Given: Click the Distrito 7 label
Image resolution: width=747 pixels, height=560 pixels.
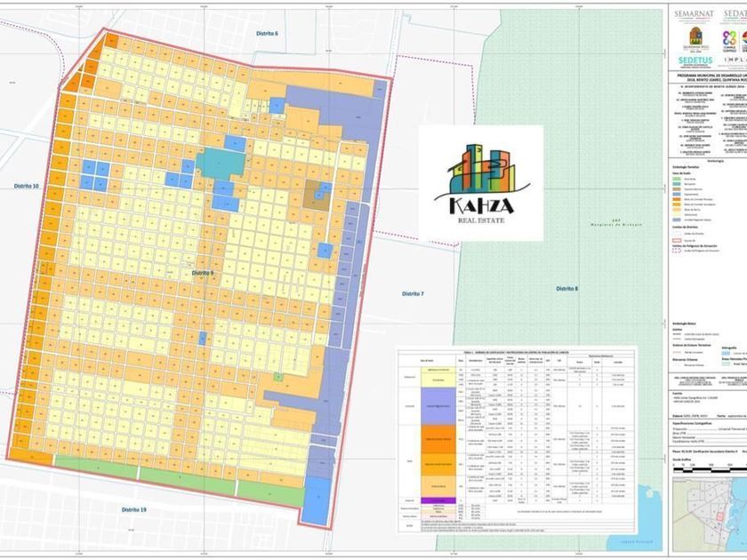Looking at the screenshot, I should (x=413, y=292).
